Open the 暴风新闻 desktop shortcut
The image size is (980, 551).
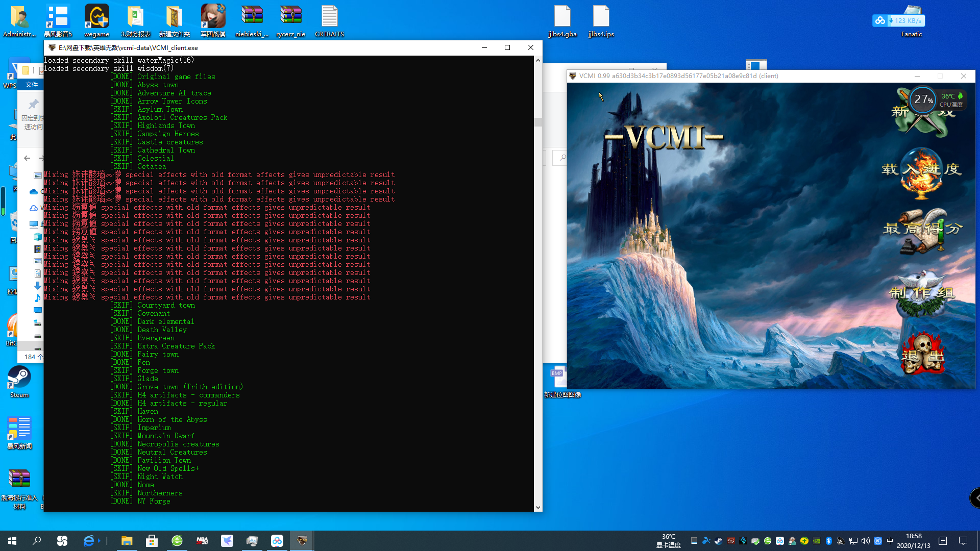pos(19,433)
